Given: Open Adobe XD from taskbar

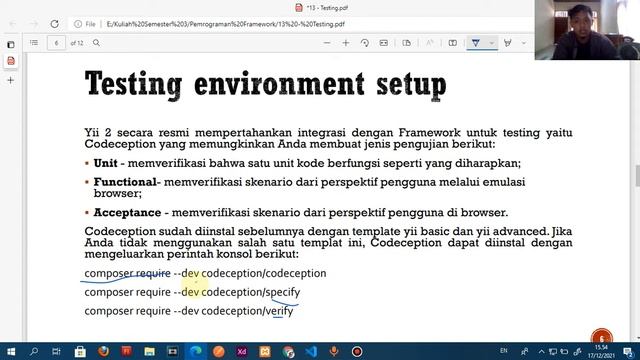Looking at the screenshot, I should coord(242,351).
